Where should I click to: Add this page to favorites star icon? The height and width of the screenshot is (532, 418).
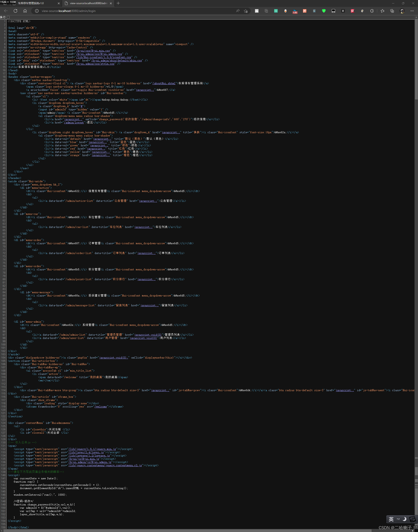click(246, 11)
